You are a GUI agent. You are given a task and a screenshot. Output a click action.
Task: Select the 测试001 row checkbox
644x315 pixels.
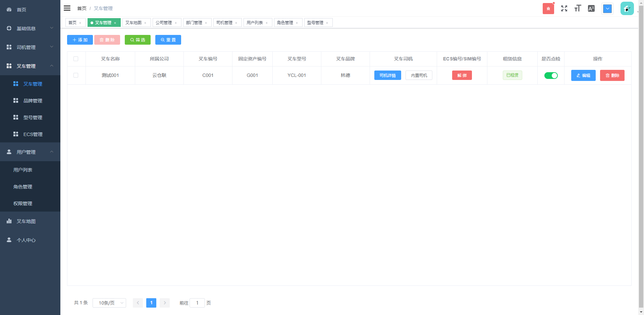(76, 75)
